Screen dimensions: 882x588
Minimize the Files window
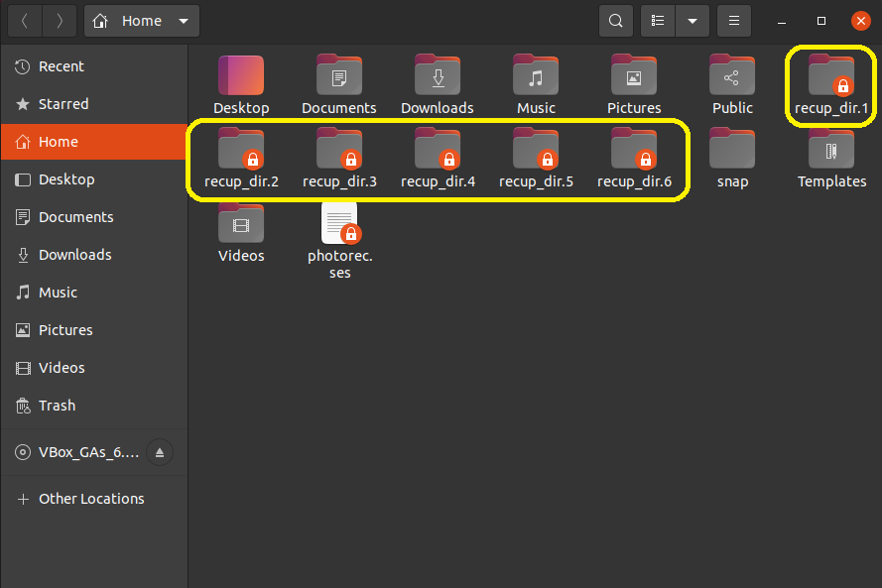[x=782, y=22]
